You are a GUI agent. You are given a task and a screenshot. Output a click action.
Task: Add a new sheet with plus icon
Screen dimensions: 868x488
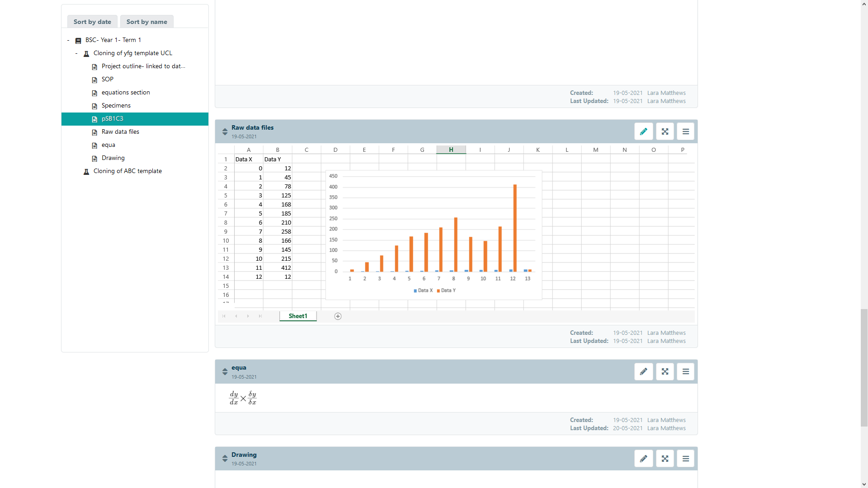click(338, 316)
